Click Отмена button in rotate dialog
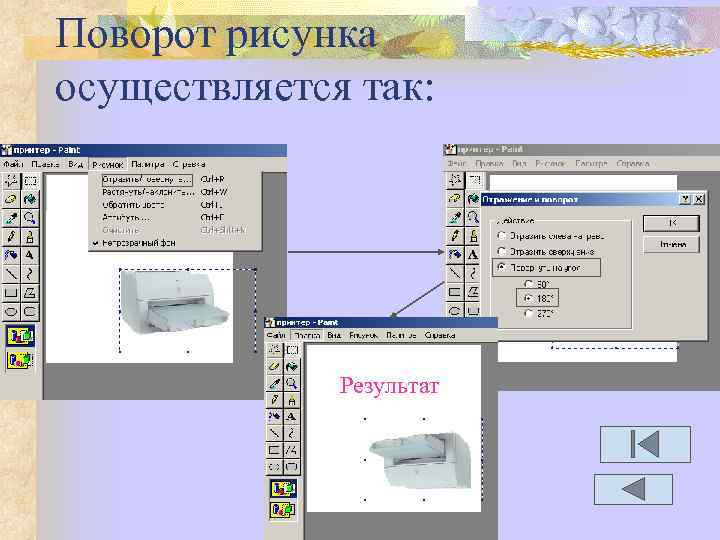Viewport: 720px width, 540px height. click(671, 244)
